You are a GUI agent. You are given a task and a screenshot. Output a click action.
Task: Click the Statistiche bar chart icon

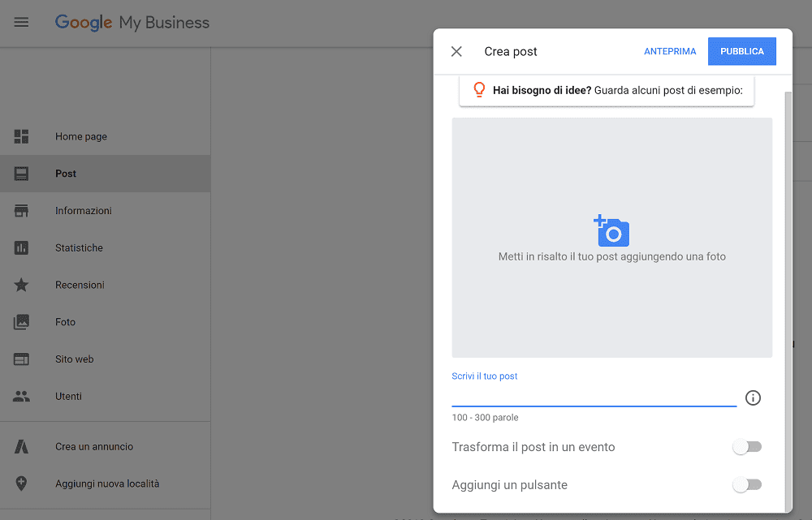pyautogui.click(x=21, y=248)
